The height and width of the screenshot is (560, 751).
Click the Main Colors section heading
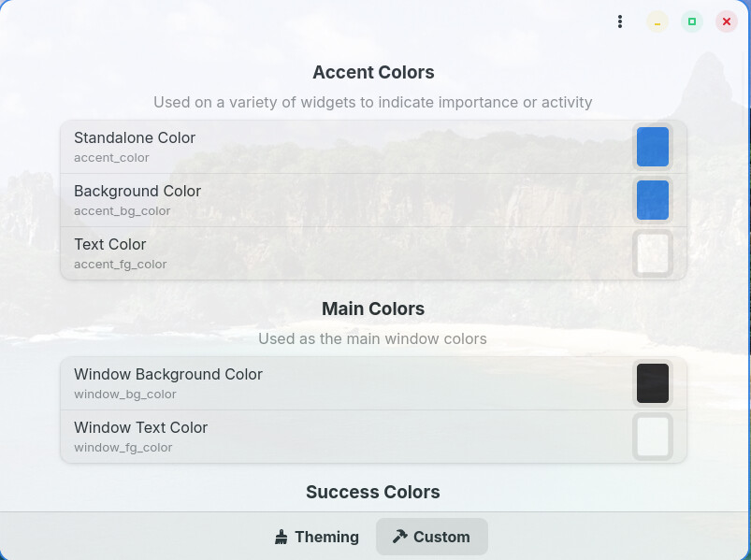point(373,309)
